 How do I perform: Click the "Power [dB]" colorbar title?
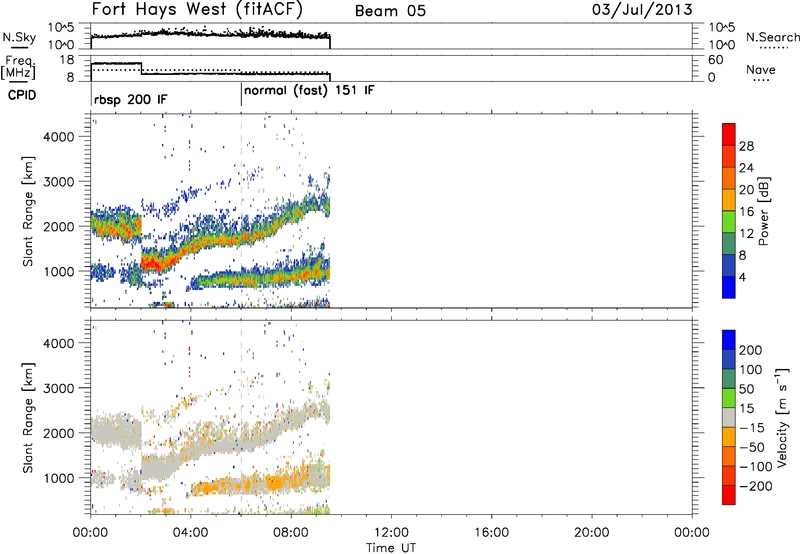point(764,211)
